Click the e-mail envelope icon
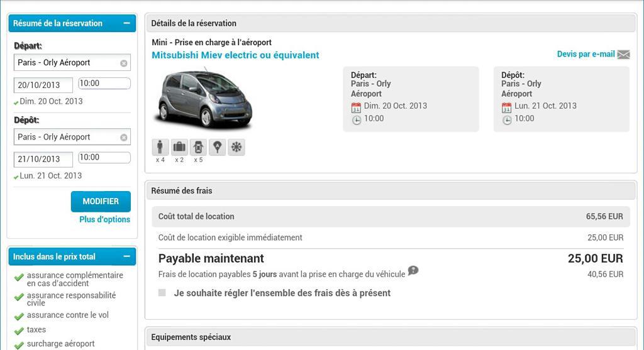Screen dimensions: 644x350 tap(623, 54)
